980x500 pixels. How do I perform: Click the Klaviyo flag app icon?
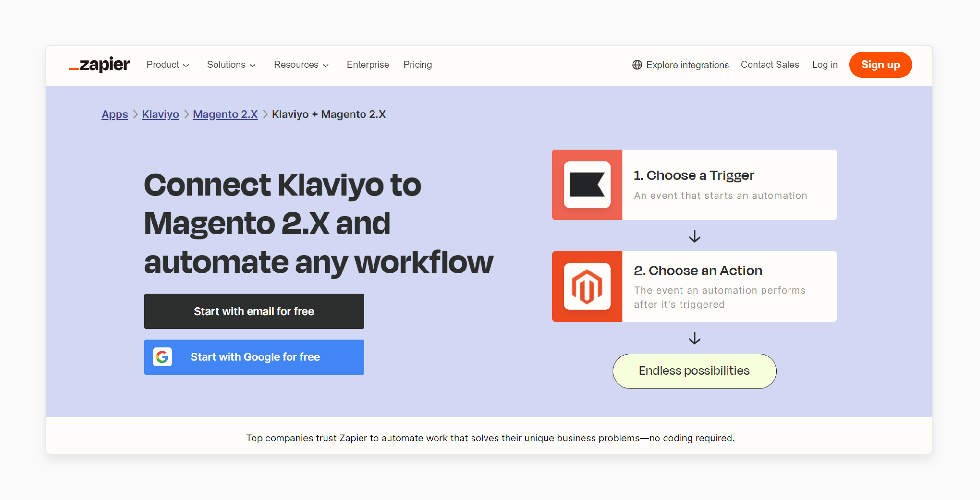click(x=587, y=185)
